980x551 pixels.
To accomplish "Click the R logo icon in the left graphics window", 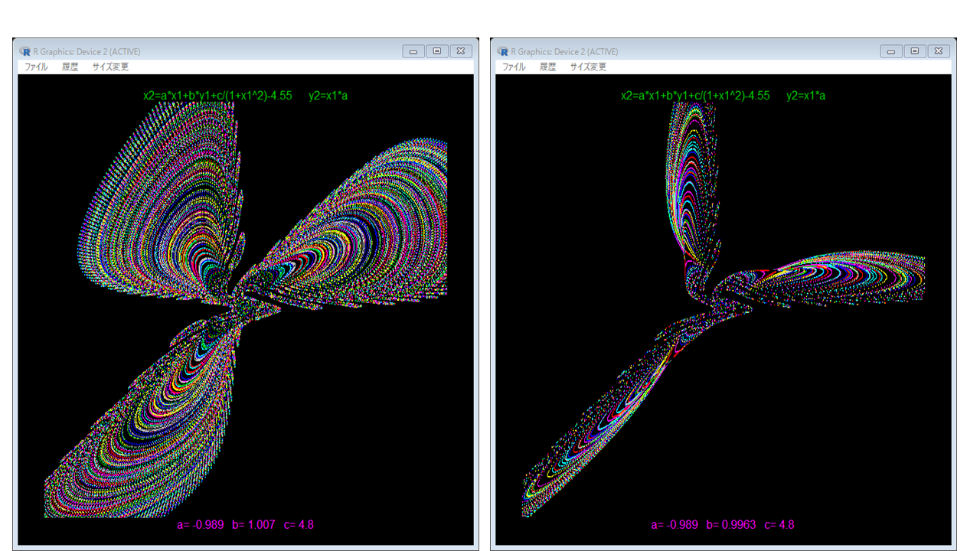I will coord(25,51).
